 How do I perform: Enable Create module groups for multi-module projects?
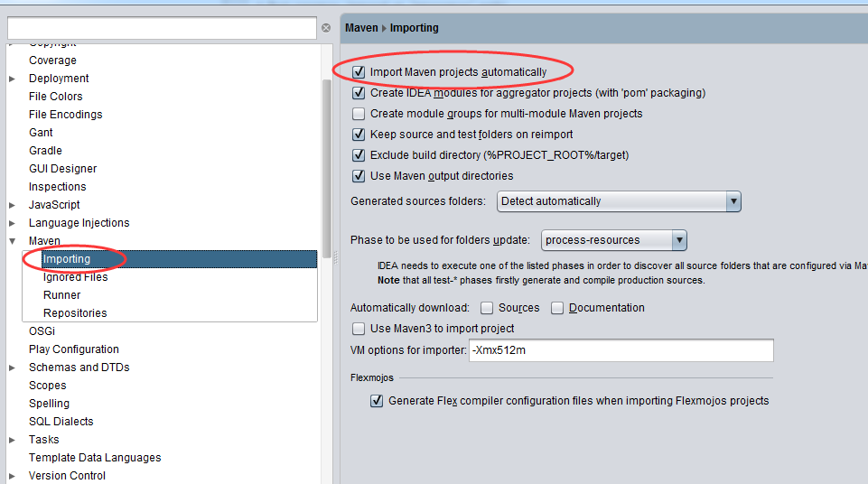tap(359, 114)
